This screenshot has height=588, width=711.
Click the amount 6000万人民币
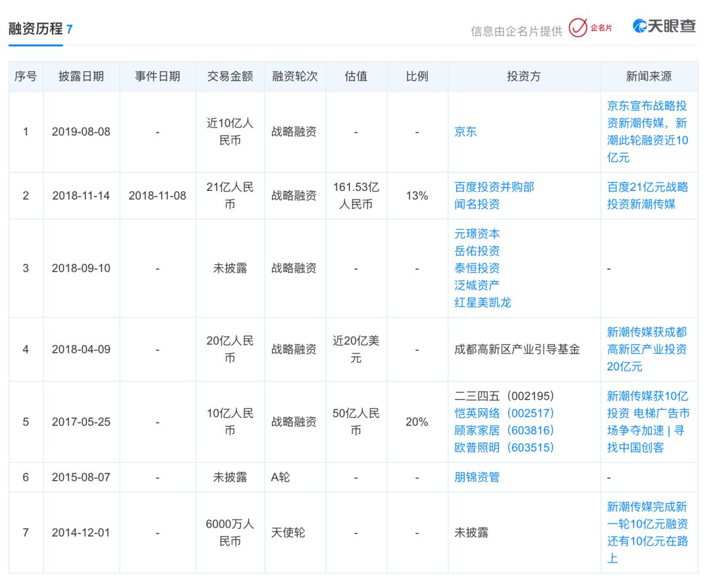click(x=230, y=532)
